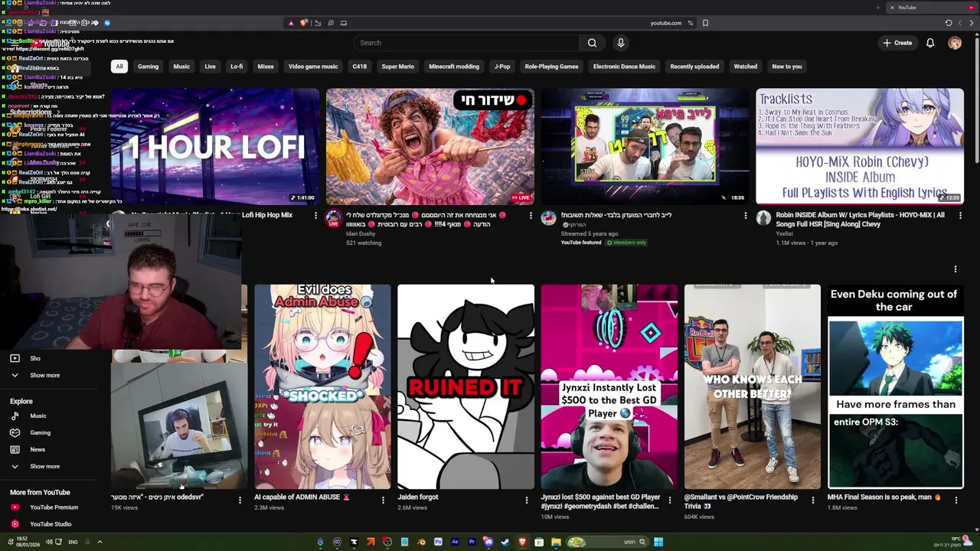This screenshot has height=551, width=980.
Task: Select the Mixes filter chip
Action: click(266, 67)
